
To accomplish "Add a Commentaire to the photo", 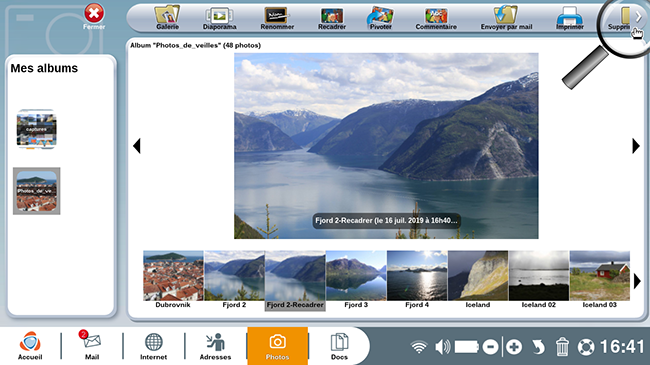I will [x=436, y=18].
